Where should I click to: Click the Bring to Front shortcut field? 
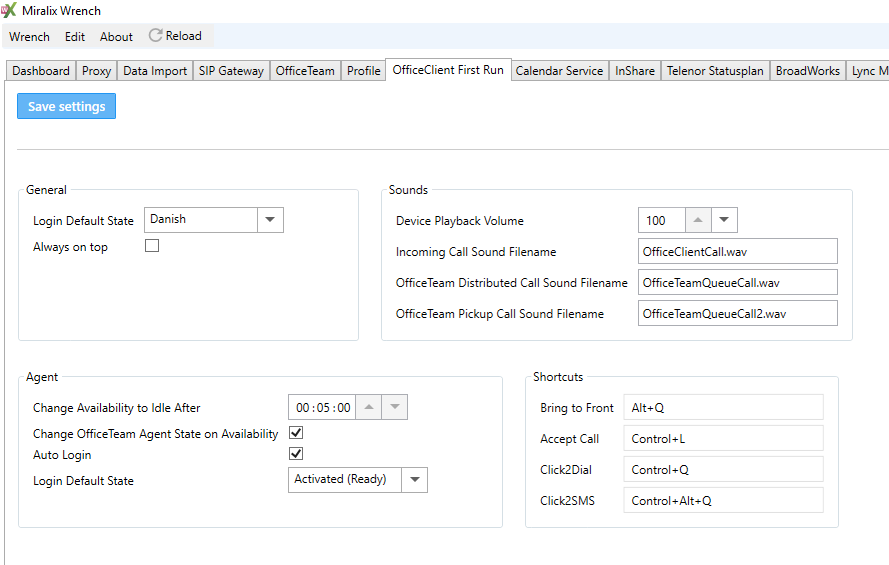point(723,407)
